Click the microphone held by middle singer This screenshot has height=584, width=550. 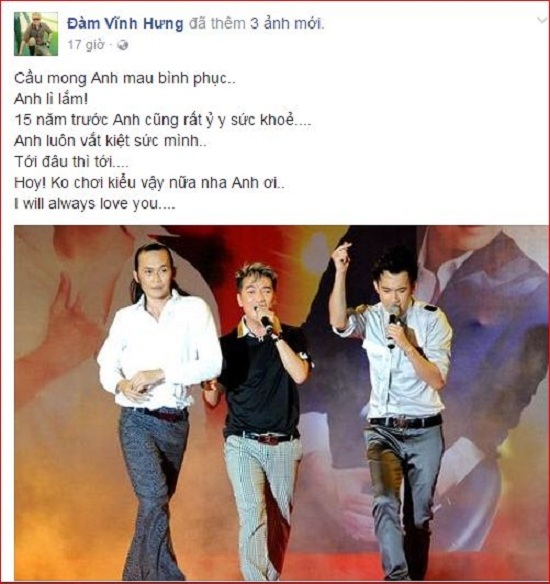267,323
